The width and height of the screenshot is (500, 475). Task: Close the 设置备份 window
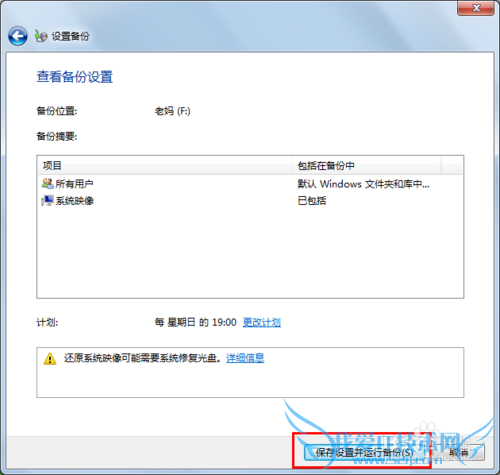476,8
